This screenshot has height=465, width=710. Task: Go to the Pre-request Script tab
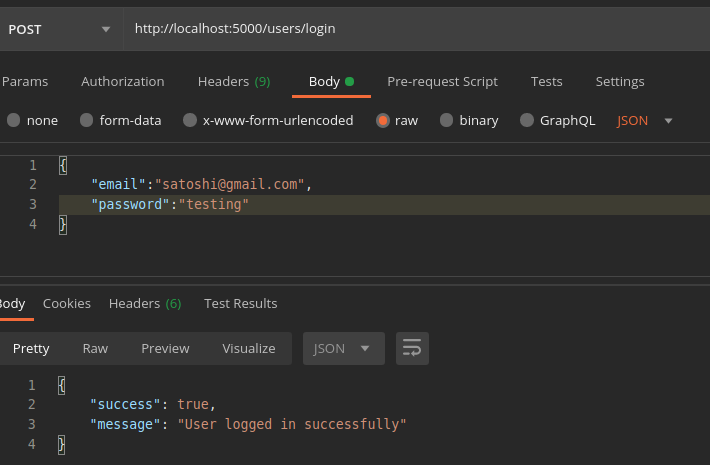pyautogui.click(x=442, y=81)
